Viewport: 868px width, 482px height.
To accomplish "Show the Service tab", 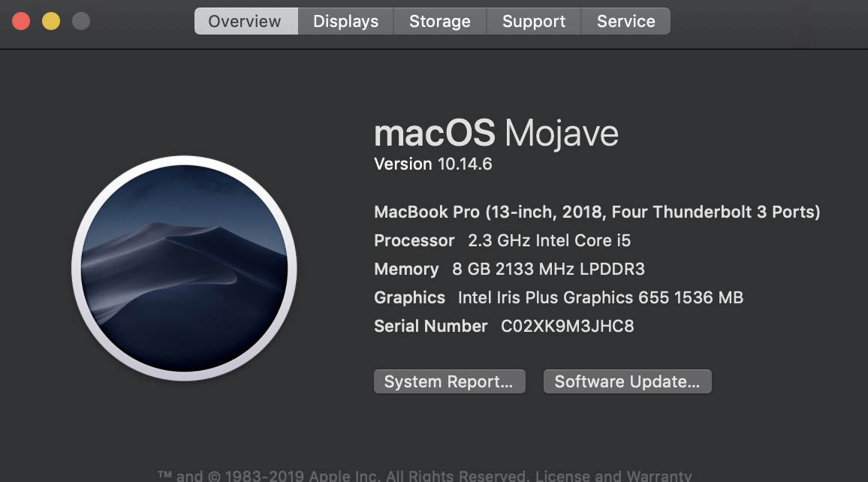I will coord(625,21).
